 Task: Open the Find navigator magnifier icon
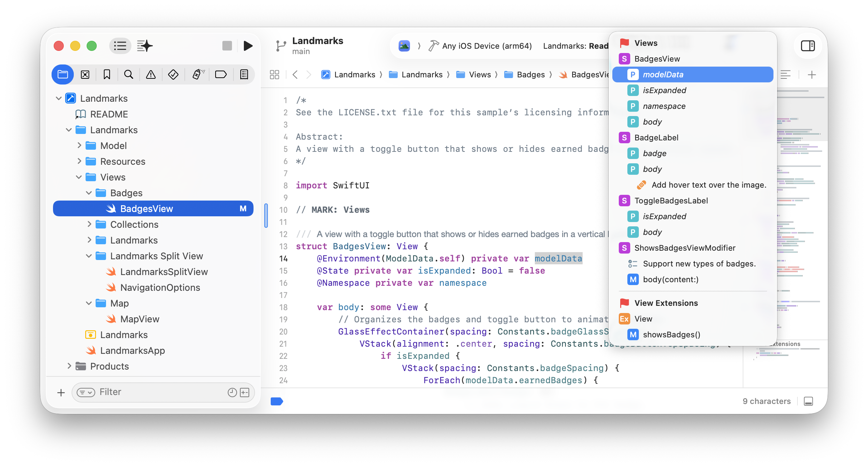pos(129,74)
